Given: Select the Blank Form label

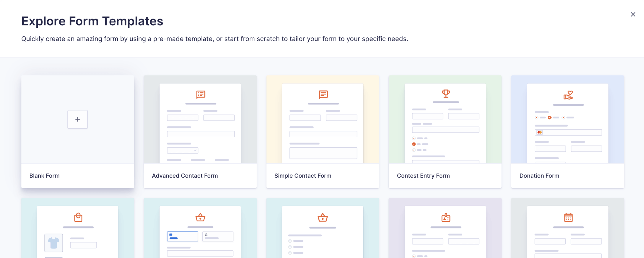Looking at the screenshot, I should point(45,176).
